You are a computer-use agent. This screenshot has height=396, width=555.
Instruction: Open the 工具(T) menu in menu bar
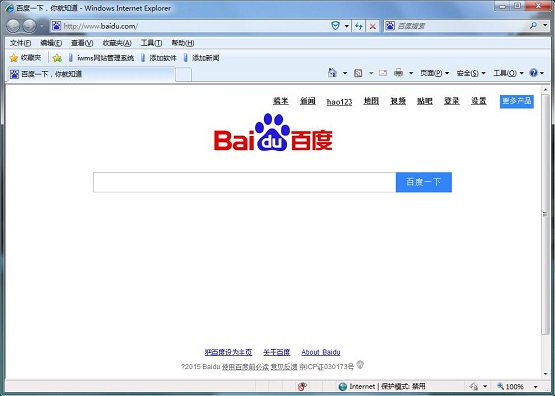[151, 43]
